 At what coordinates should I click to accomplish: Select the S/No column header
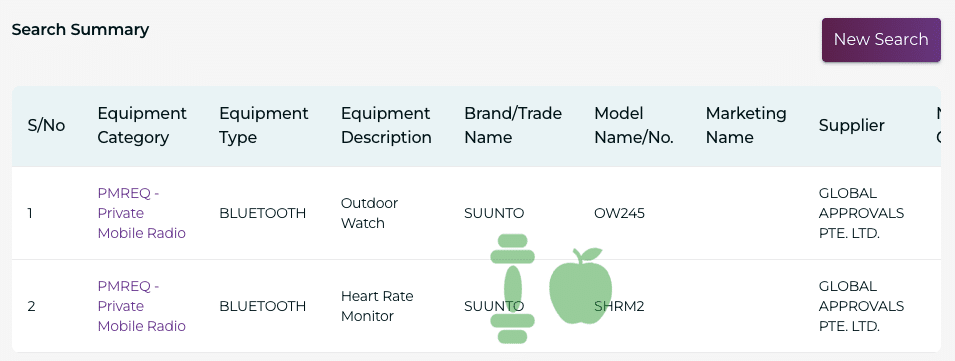pos(46,125)
